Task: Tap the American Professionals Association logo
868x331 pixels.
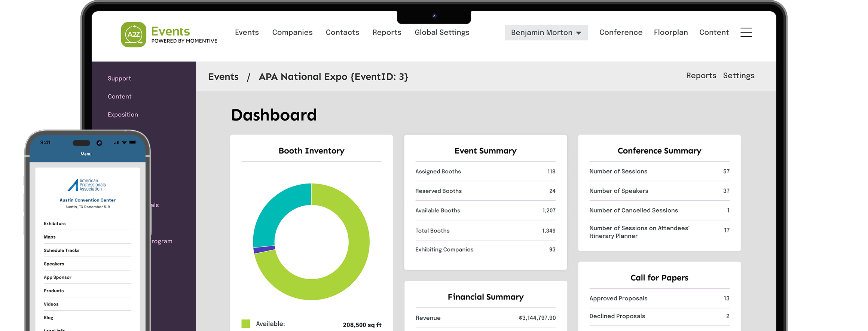Action: tap(87, 185)
